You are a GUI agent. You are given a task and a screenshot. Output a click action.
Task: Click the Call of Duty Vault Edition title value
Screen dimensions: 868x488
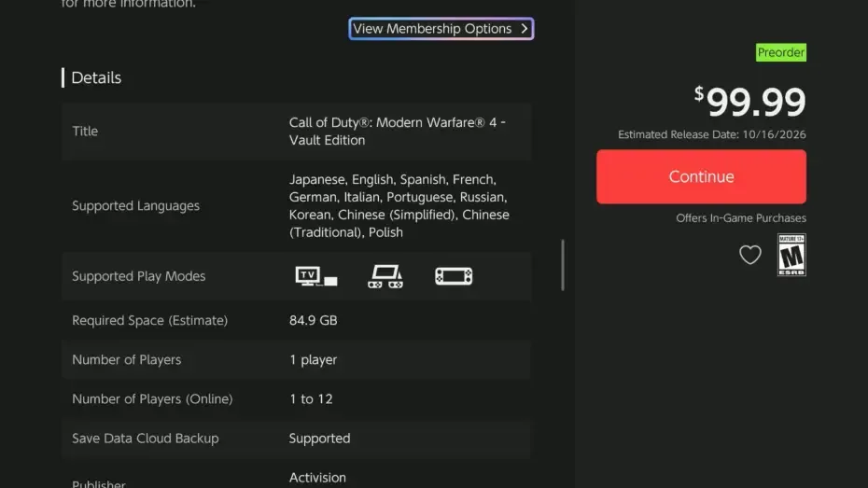(397, 132)
